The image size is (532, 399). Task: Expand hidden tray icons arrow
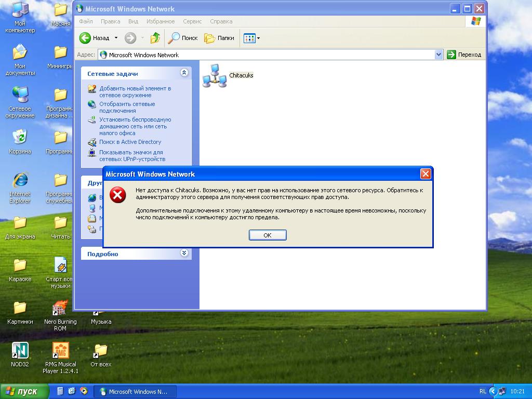493,392
